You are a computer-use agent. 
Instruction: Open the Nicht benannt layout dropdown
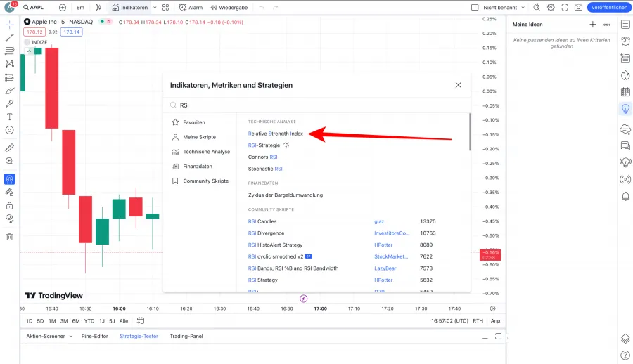[504, 7]
